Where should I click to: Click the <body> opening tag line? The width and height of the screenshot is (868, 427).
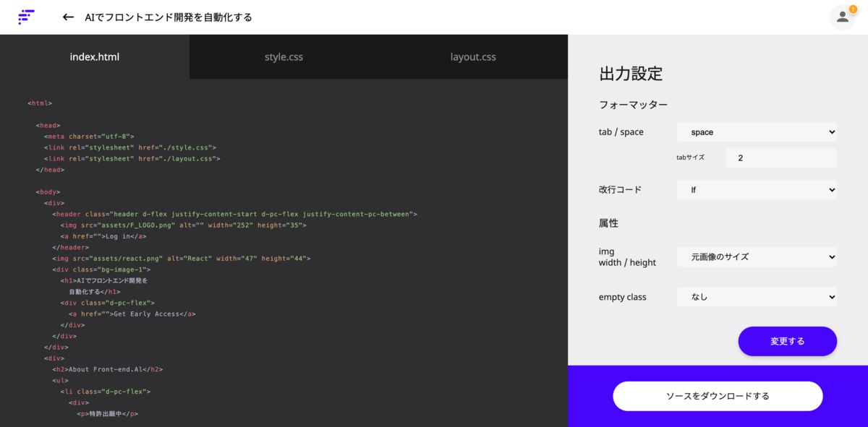click(x=48, y=191)
